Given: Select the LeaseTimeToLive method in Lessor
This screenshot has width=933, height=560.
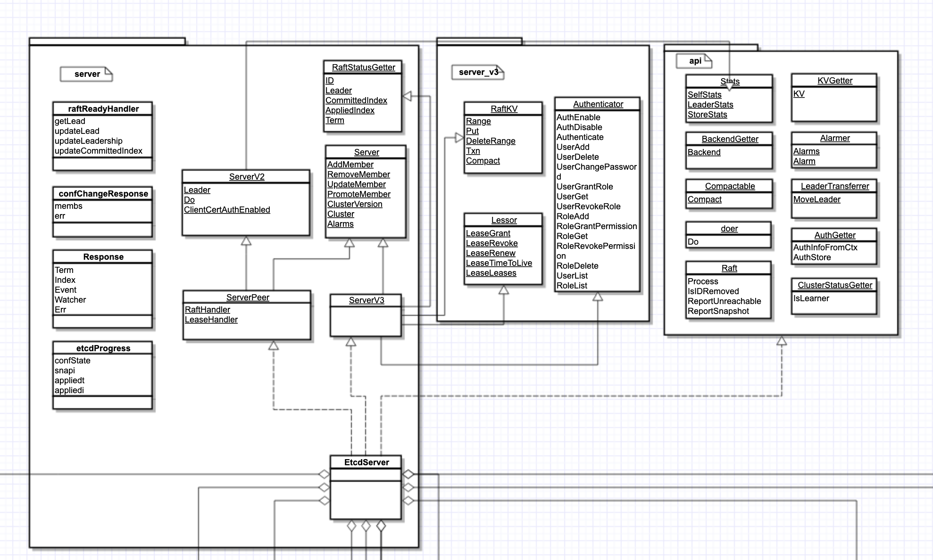Looking at the screenshot, I should [x=499, y=263].
